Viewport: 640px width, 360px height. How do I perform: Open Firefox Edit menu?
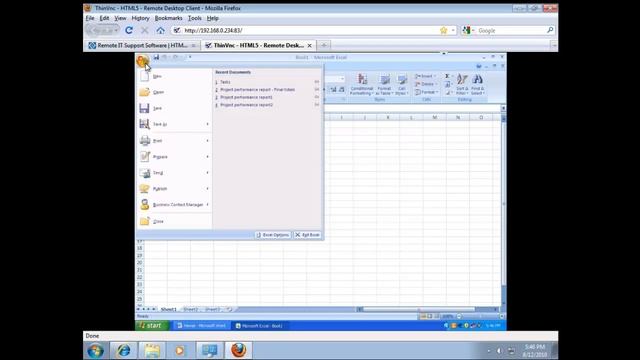click(104, 18)
